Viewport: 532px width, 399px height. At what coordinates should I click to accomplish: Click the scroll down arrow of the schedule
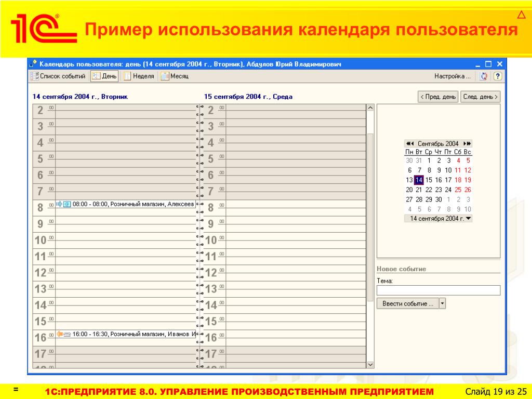[x=370, y=365]
